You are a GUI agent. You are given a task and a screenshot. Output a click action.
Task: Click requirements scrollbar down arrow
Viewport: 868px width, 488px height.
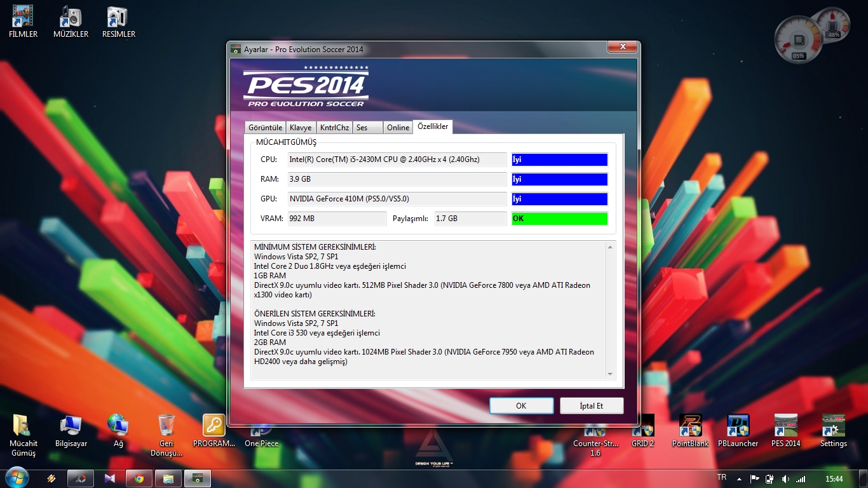[610, 374]
